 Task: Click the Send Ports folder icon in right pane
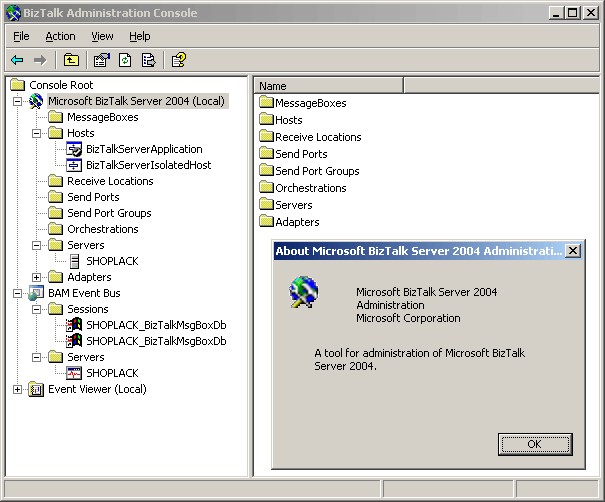[266, 154]
